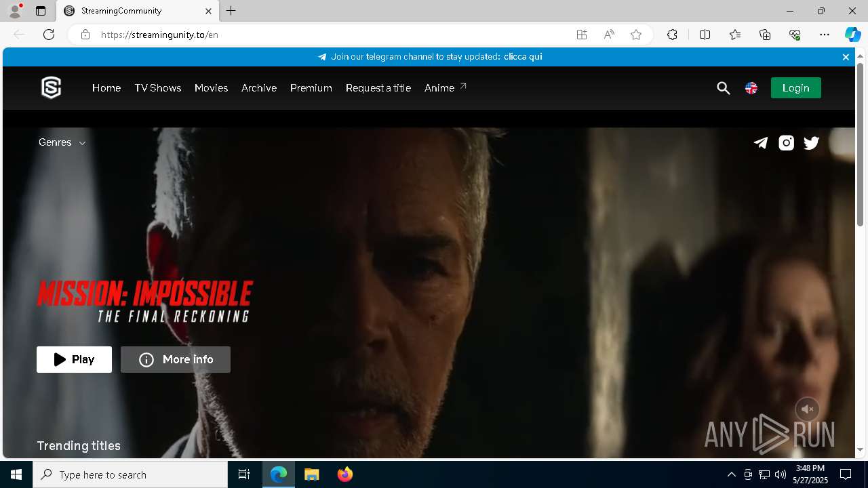Select Edge on the taskbar
868x488 pixels.
pyautogui.click(x=279, y=474)
